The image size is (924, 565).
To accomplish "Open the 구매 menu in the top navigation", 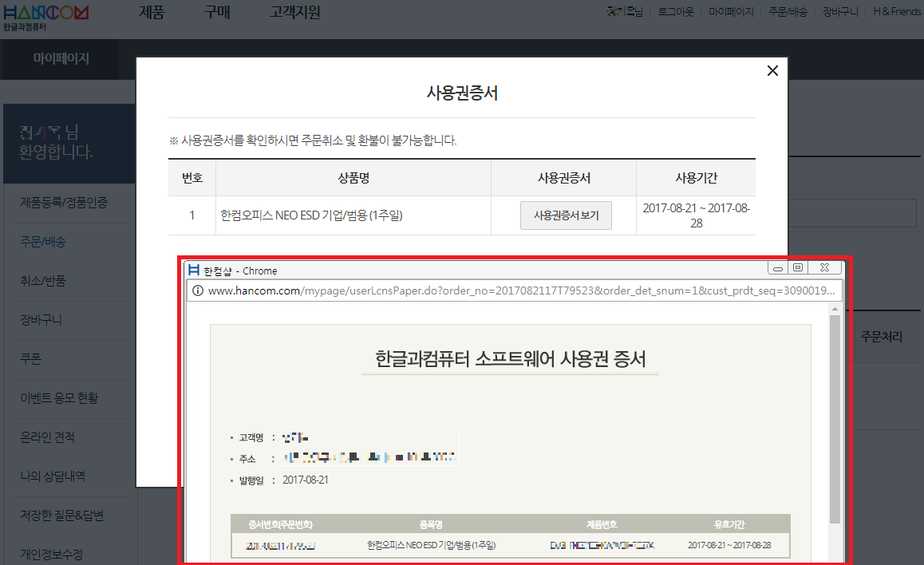I will coord(217,13).
